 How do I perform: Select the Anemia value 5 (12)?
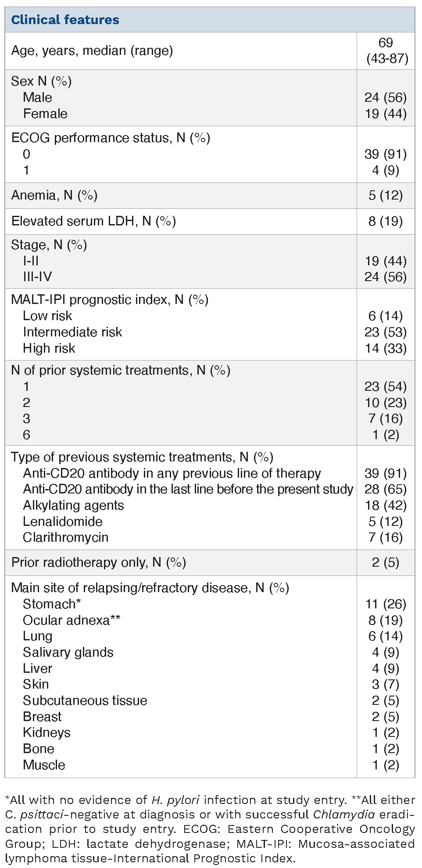(x=385, y=195)
